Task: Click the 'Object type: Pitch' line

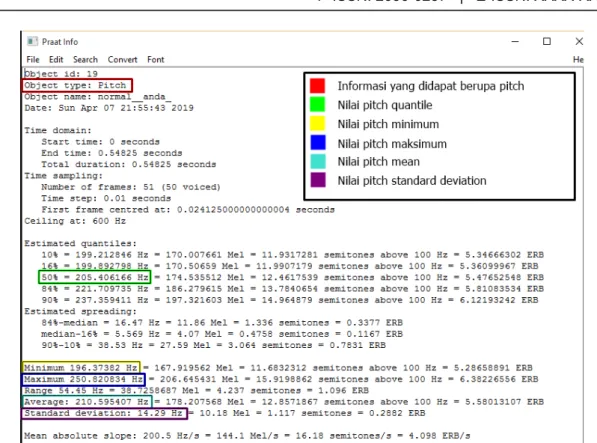Action: coord(75,85)
